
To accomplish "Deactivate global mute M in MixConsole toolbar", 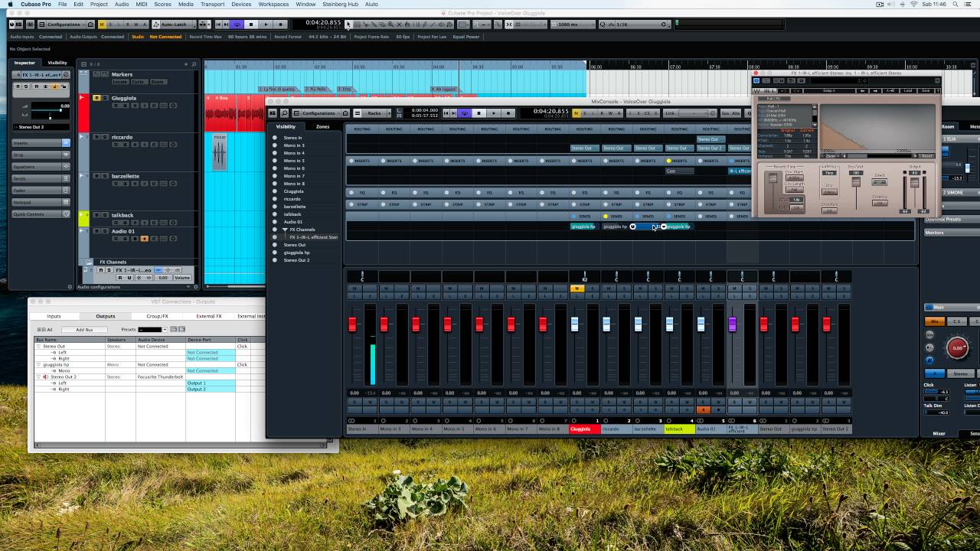I will click(x=576, y=113).
